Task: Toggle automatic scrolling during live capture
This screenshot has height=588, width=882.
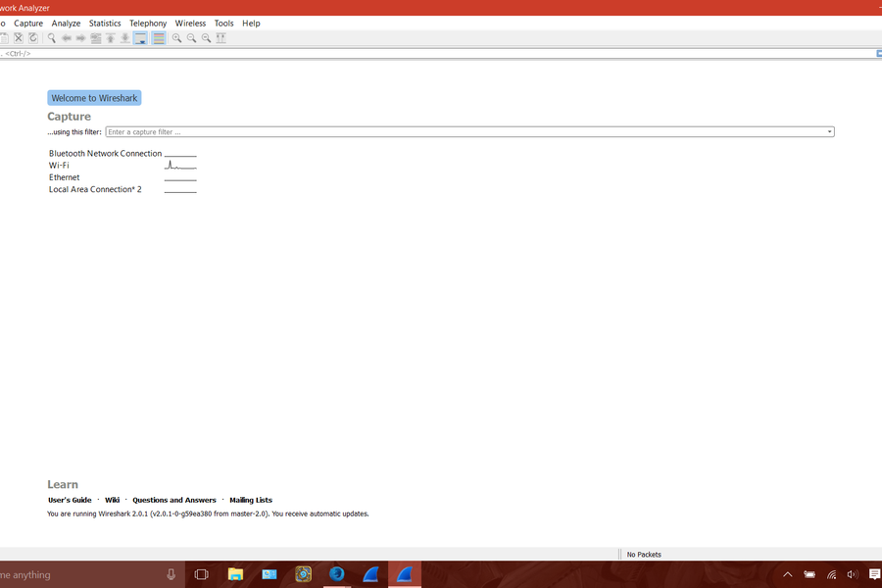Action: point(141,37)
